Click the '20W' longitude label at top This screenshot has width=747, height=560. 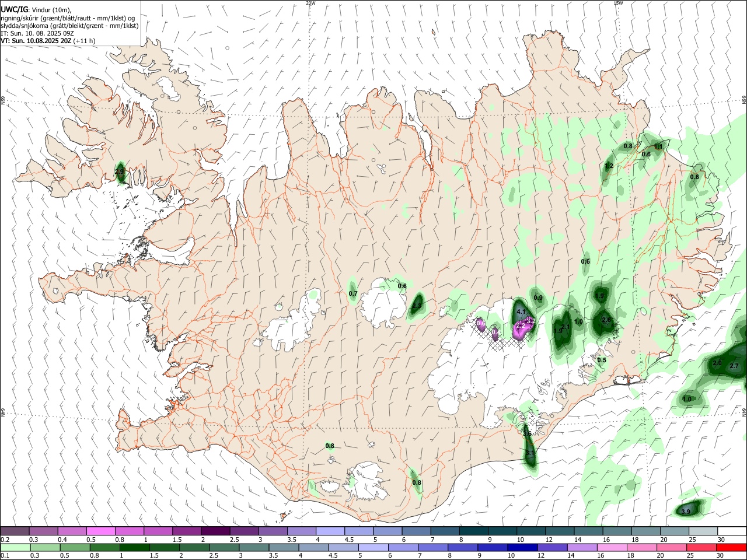310,3
